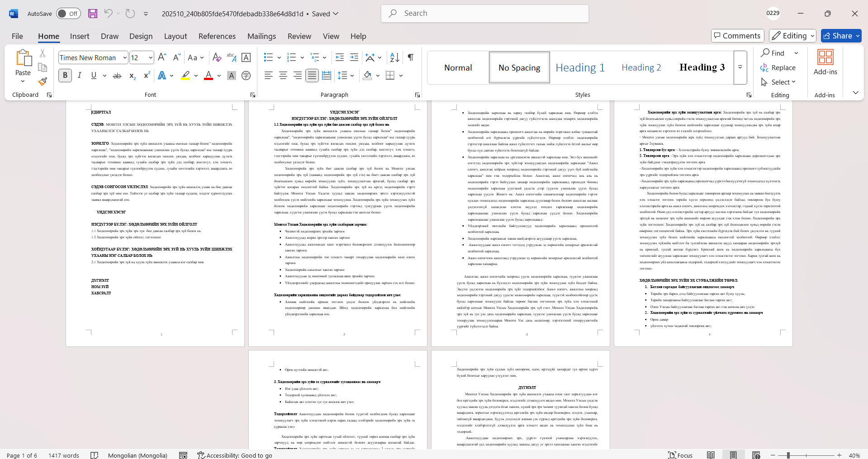Apply strikethrough formatting to text
Viewport: 868px width, 459px height.
click(117, 76)
